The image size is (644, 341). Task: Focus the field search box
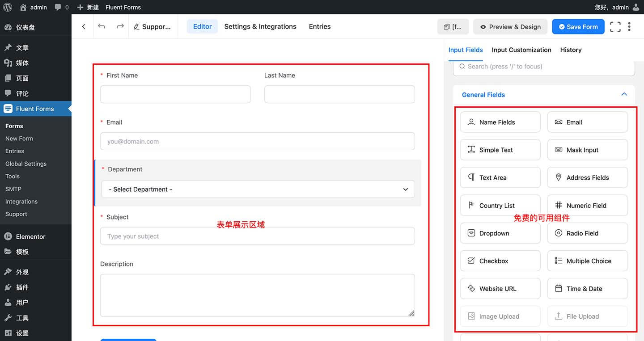pos(544,67)
